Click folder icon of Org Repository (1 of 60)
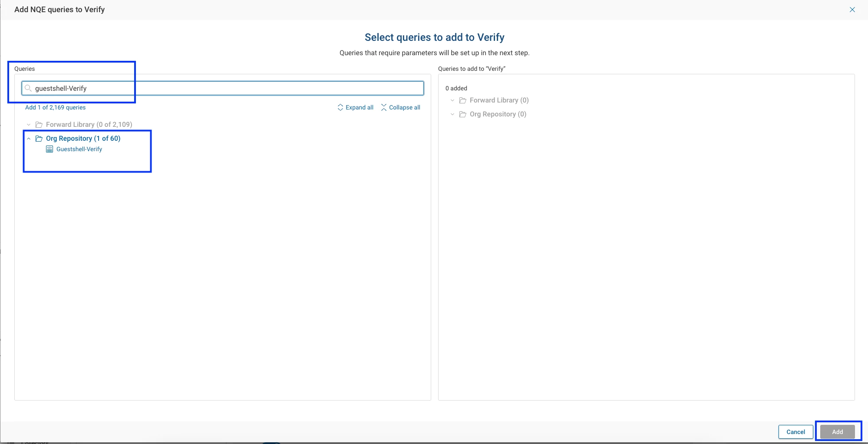The image size is (868, 444). point(39,139)
